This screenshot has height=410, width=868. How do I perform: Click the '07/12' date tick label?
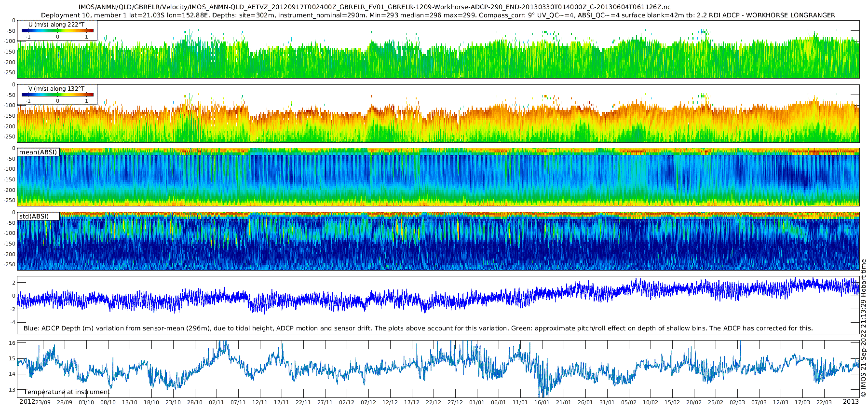[x=368, y=402]
